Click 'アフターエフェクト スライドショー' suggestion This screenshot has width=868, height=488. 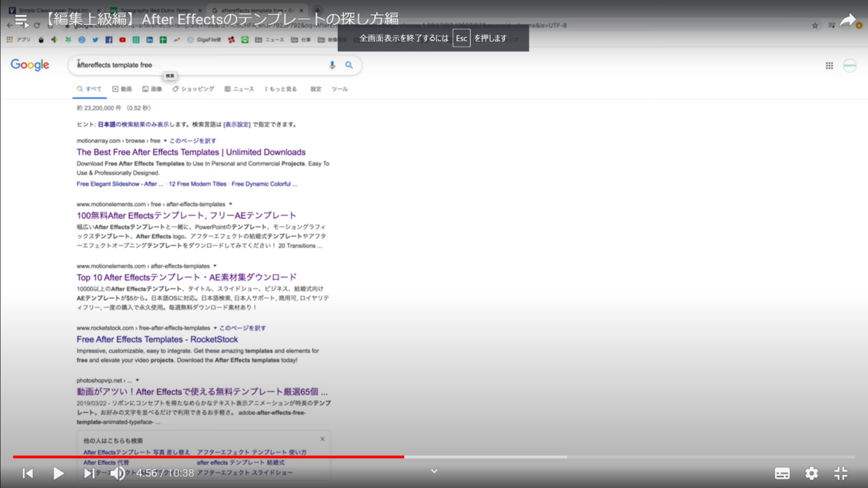(245, 472)
